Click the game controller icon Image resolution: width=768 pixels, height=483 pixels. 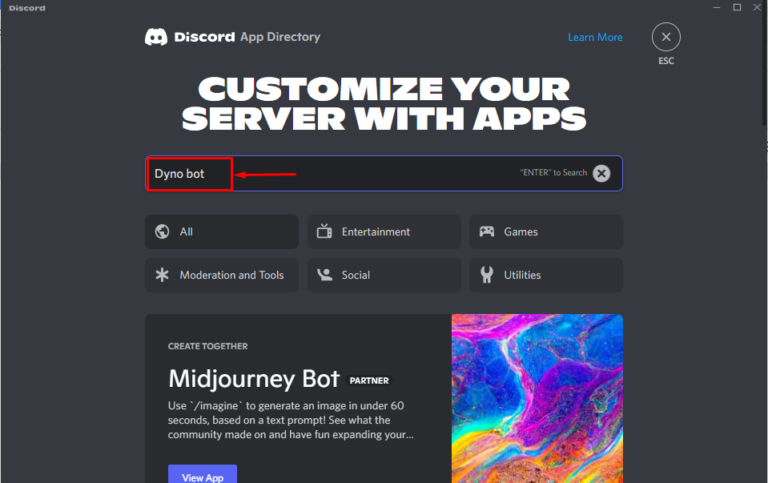(x=486, y=231)
